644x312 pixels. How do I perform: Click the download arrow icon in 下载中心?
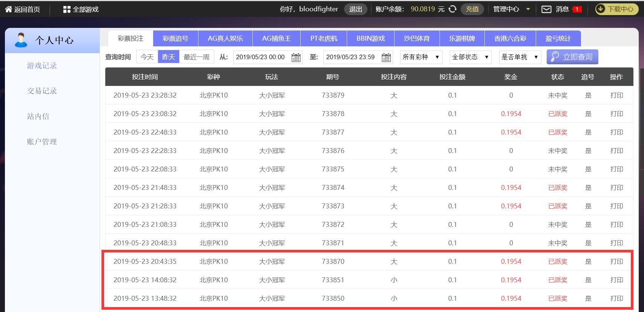(x=601, y=9)
